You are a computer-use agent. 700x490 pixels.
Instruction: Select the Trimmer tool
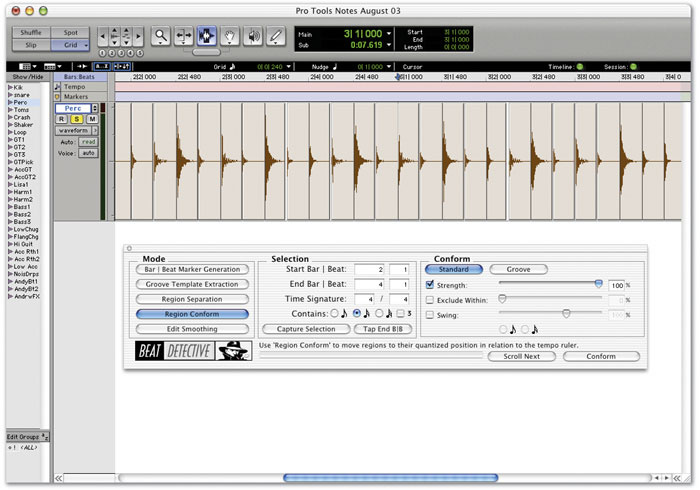tap(183, 36)
